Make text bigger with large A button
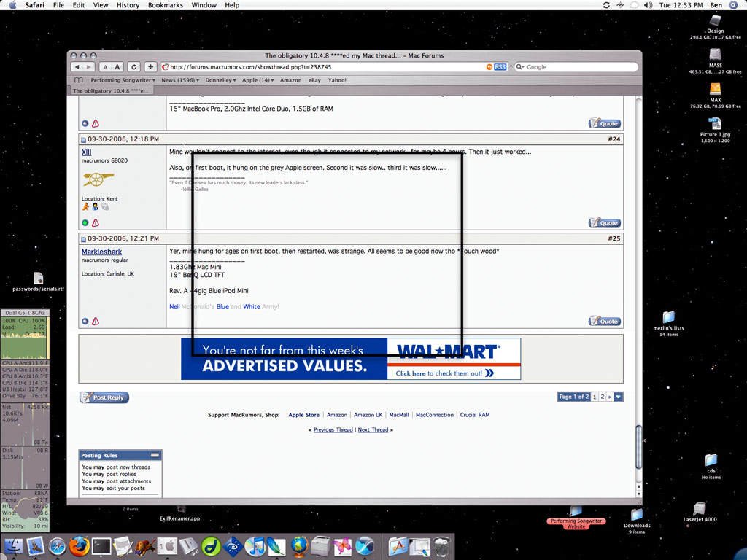The image size is (747, 560). click(x=117, y=67)
